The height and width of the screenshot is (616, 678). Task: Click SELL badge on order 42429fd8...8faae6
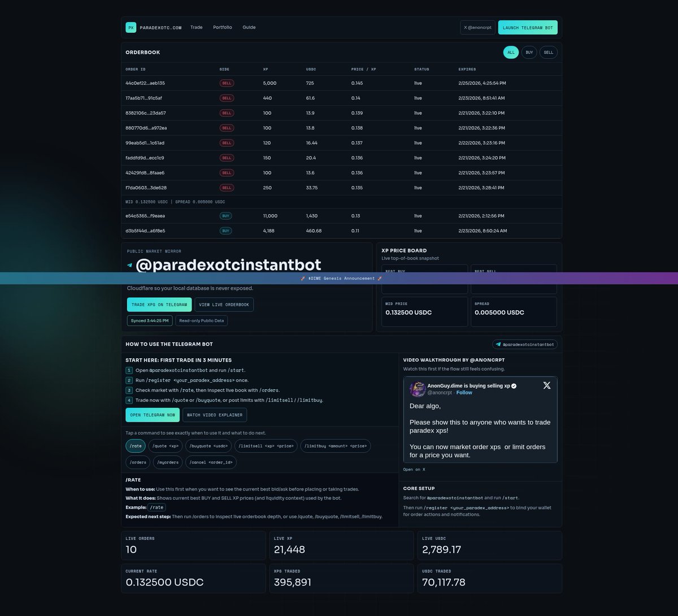pos(227,173)
